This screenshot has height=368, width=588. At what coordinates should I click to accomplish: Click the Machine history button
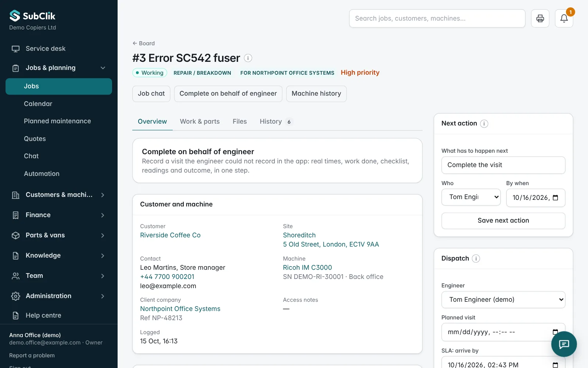pos(316,94)
